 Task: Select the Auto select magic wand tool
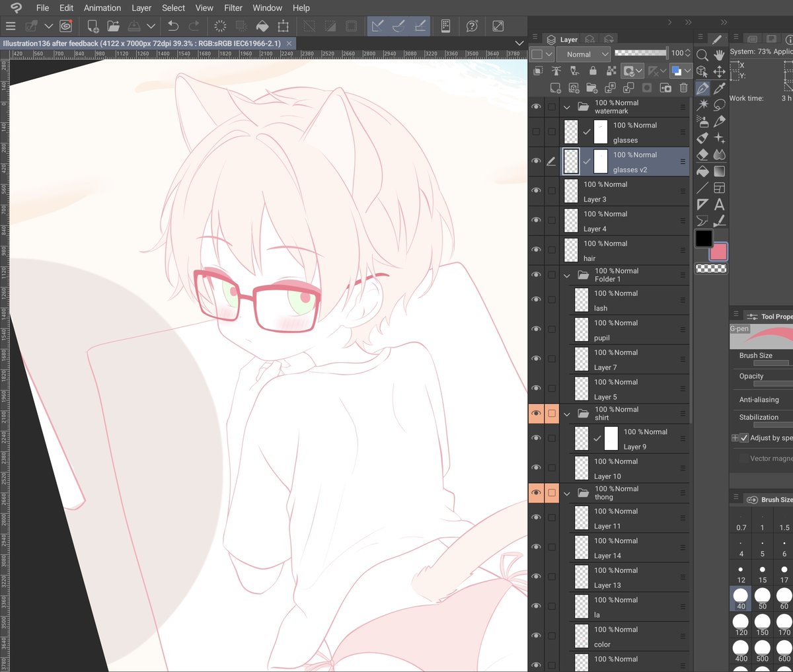702,104
